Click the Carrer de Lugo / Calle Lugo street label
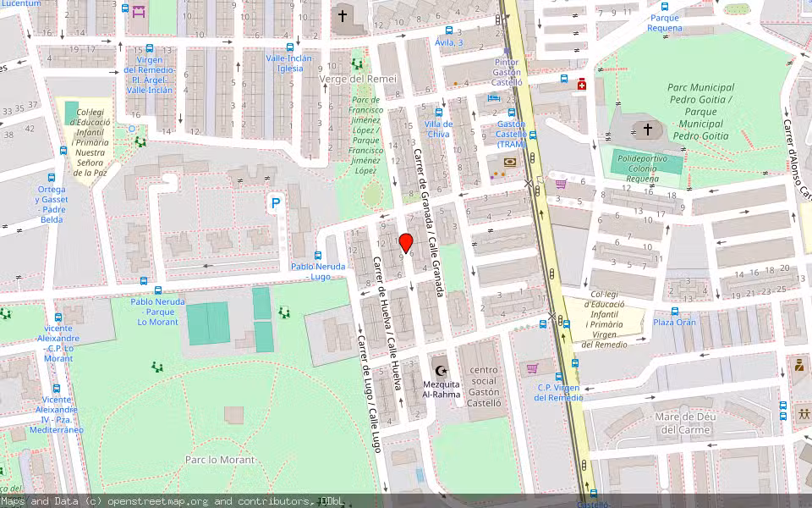Image resolution: width=812 pixels, height=508 pixels. (370, 394)
